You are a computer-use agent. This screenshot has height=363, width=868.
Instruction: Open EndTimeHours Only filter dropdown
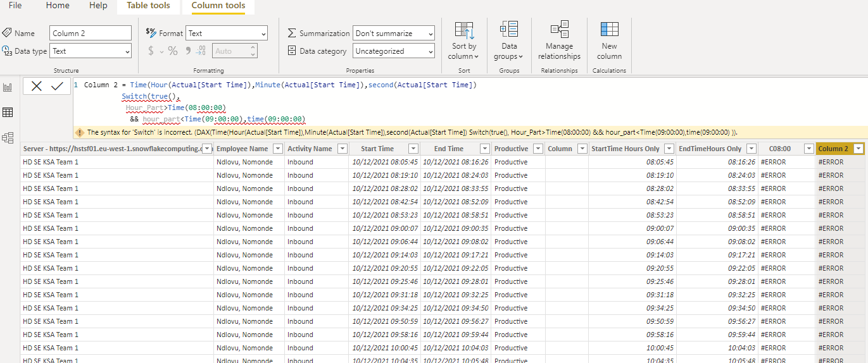pos(752,149)
